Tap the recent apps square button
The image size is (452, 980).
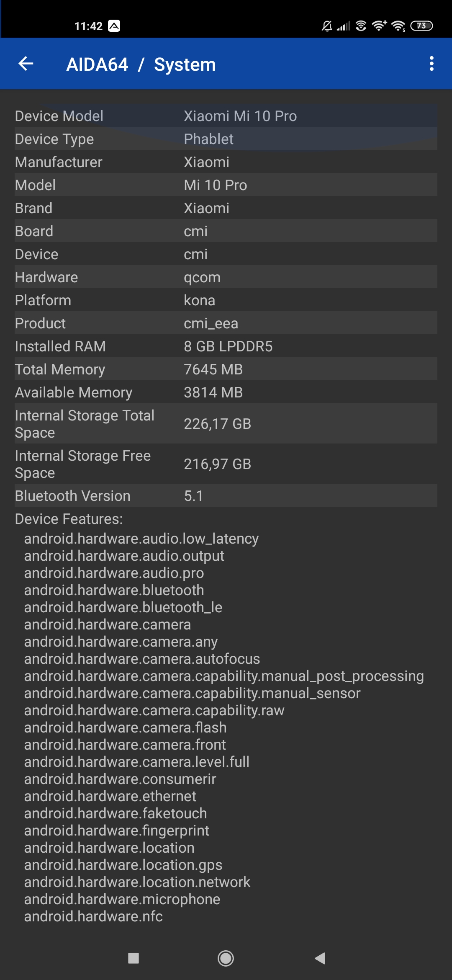[x=134, y=958]
